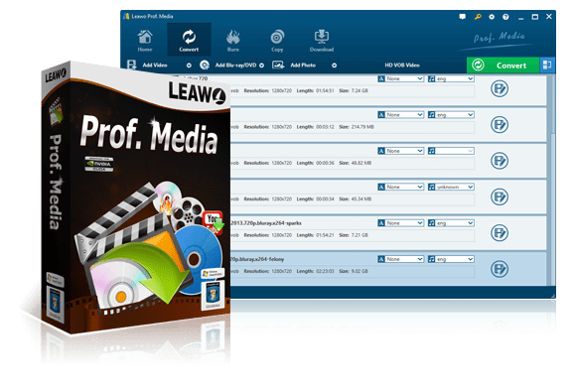Edit the 7.24 GB video entry
Screen dimensions: 575x392
(500, 88)
